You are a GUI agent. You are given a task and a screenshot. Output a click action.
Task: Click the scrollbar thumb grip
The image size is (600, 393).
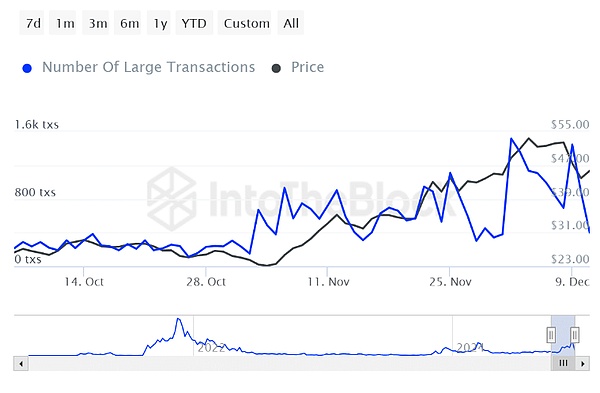(x=563, y=363)
